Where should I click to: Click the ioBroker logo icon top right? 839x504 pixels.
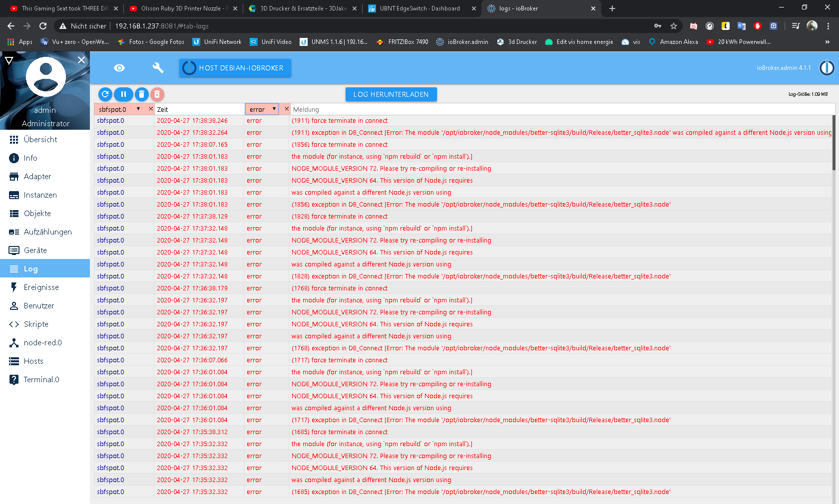tap(827, 68)
